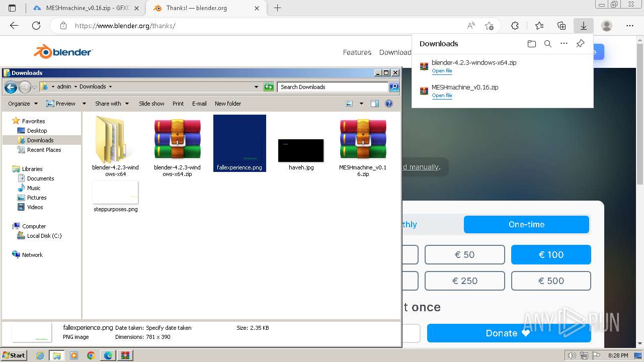Open downloads folder from Downloads panel
Viewport: 644px width, 362px height.
(532, 44)
